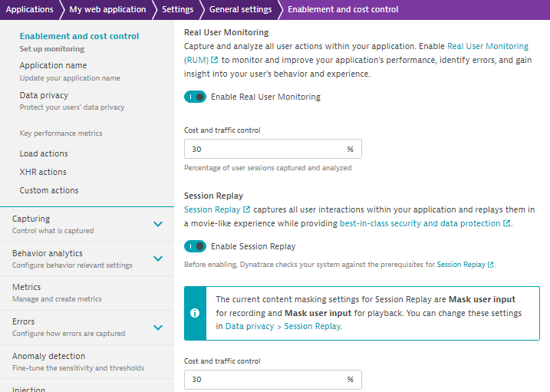Image resolution: width=550 pixels, height=392 pixels.
Task: Click external link icon after Real User Monitoring (RUM)
Action: [214, 60]
